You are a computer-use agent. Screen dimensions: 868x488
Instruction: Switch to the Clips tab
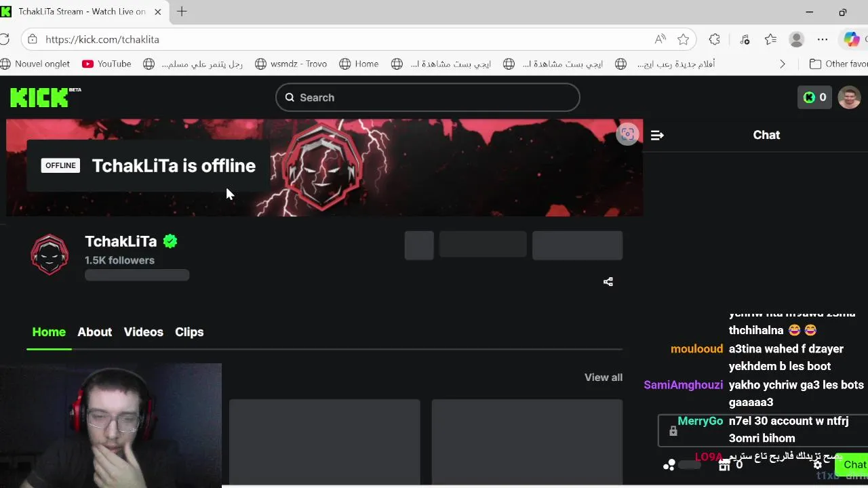tap(189, 332)
